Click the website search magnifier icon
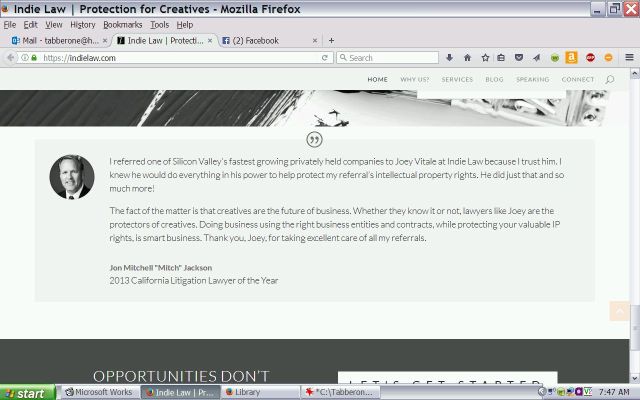The image size is (640, 400). click(x=610, y=79)
